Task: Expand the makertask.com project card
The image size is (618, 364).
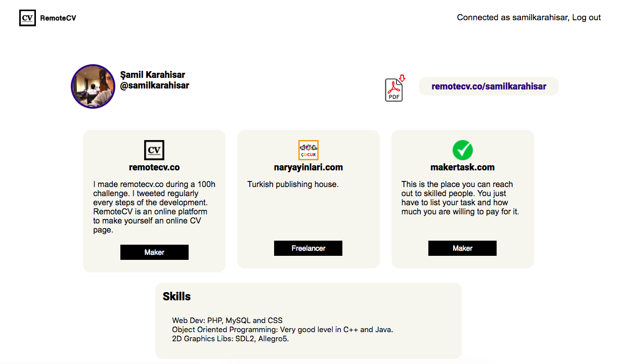Action: point(462,199)
